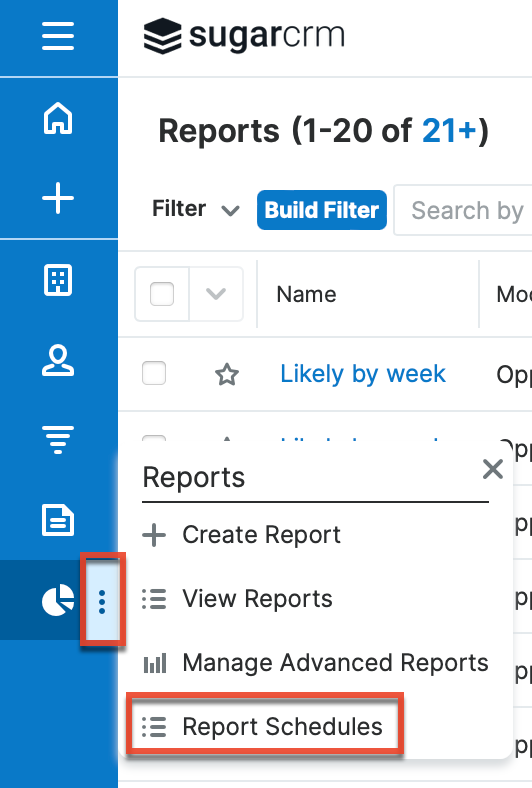Close the Reports popup menu

(x=492, y=470)
